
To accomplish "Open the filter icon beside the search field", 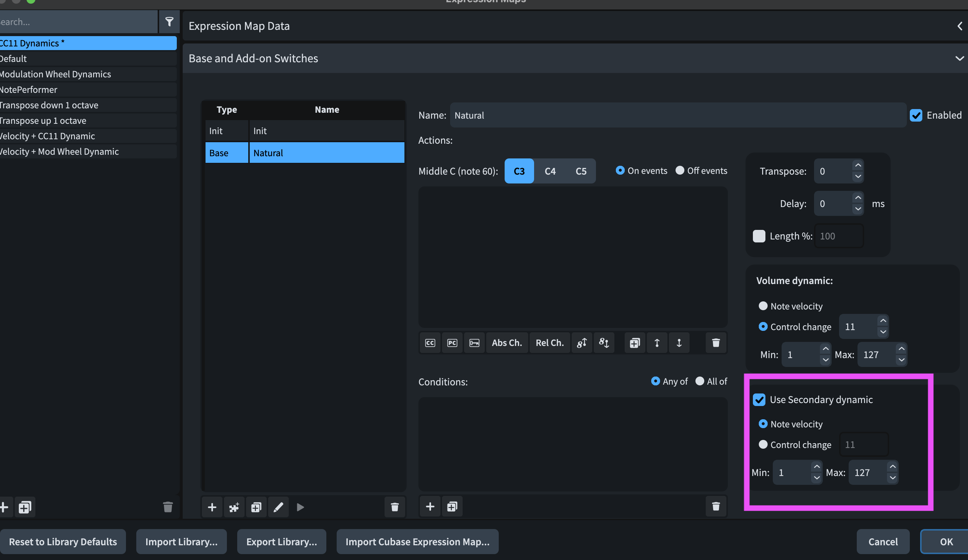I will [x=169, y=21].
